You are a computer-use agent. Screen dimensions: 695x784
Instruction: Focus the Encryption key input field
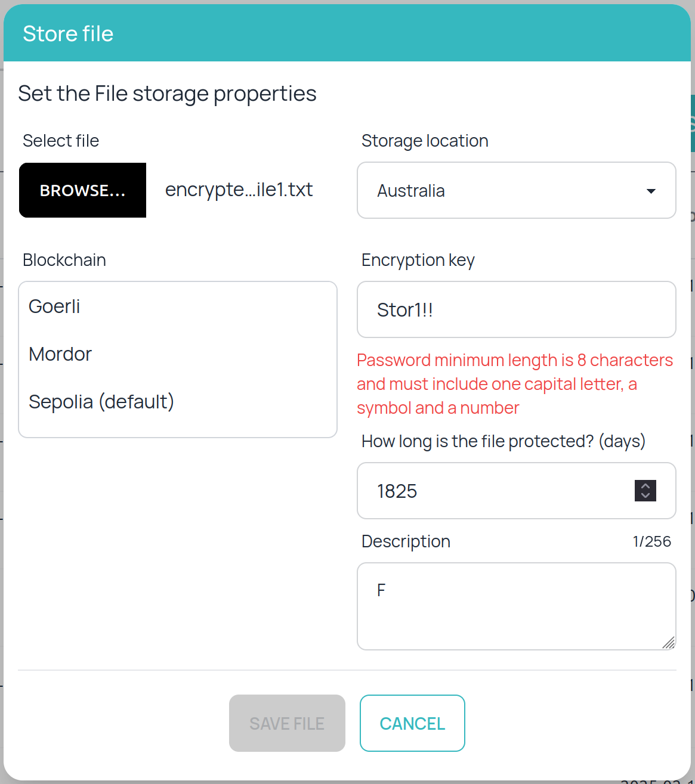515,310
